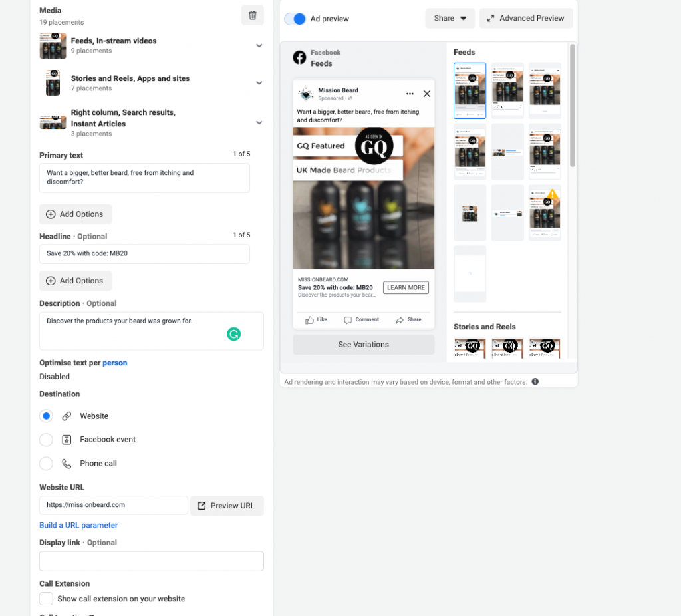Open the Share dropdown above the preview
The width and height of the screenshot is (681, 616).
coord(450,18)
